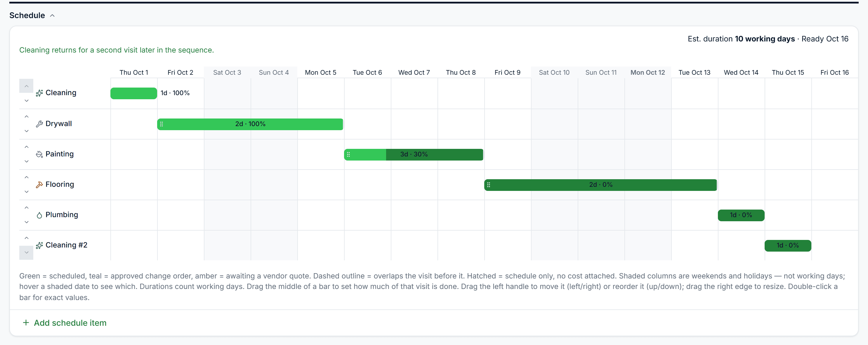Click the Cleaning 1d · 100% label
The image size is (868, 345).
(175, 93)
